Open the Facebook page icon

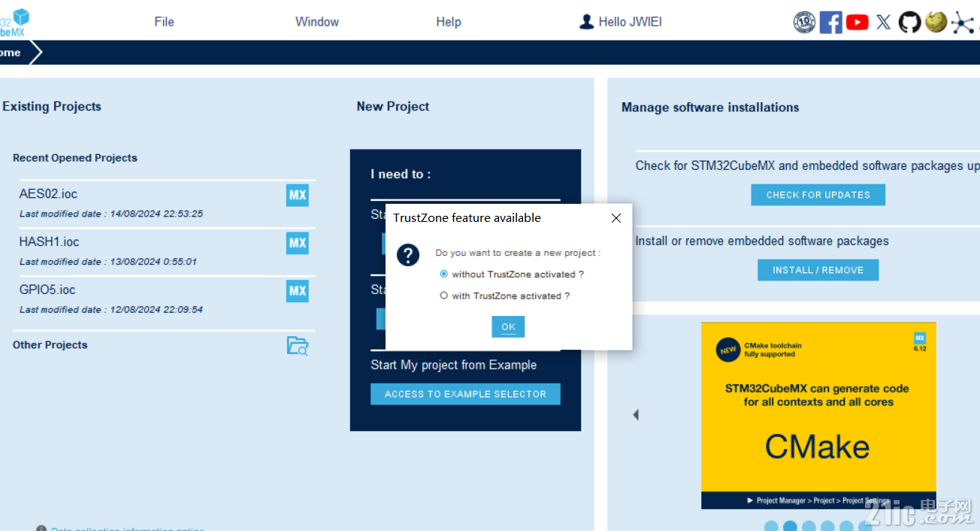(830, 22)
